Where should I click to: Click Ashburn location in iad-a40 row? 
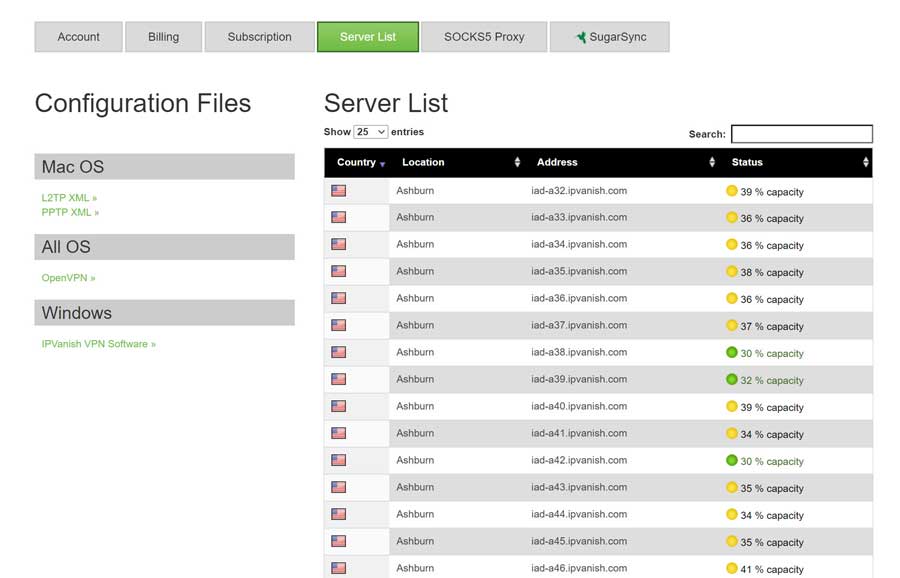pos(415,406)
